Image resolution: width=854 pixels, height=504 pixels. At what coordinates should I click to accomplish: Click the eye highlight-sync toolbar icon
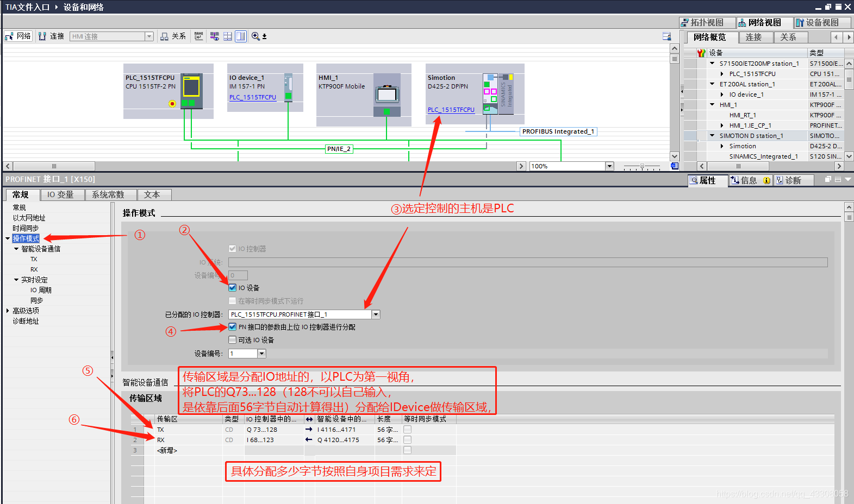point(215,36)
